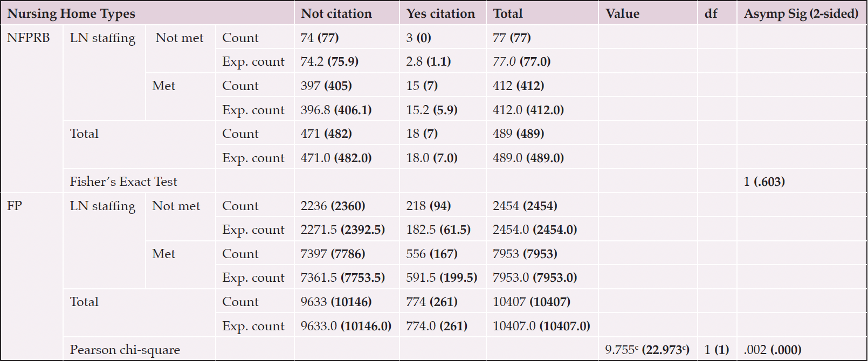Click the Nursing Home Types header
Viewport: 868px width, 361px height.
click(x=71, y=13)
